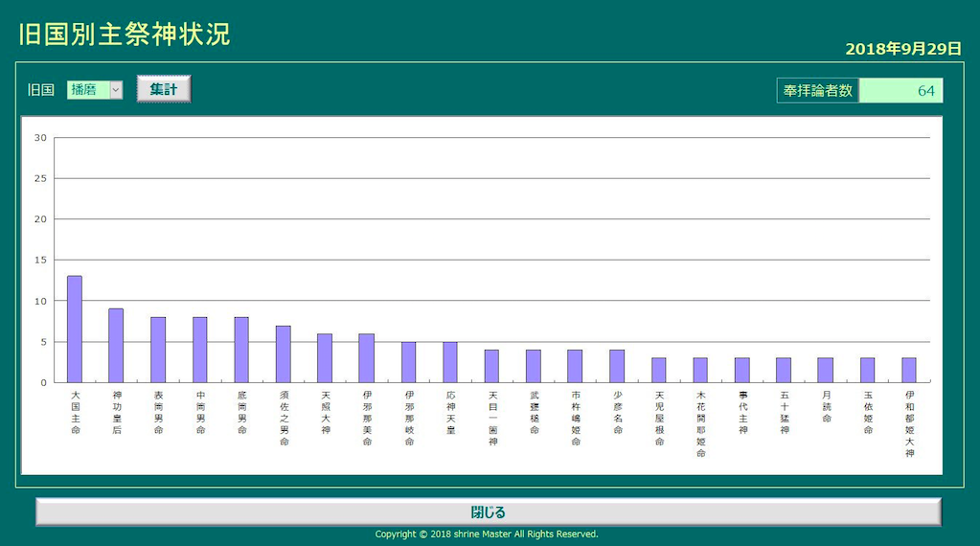This screenshot has width=980, height=546.
Task: Click the 市杵嶋姫命 axis label
Action: 576,418
